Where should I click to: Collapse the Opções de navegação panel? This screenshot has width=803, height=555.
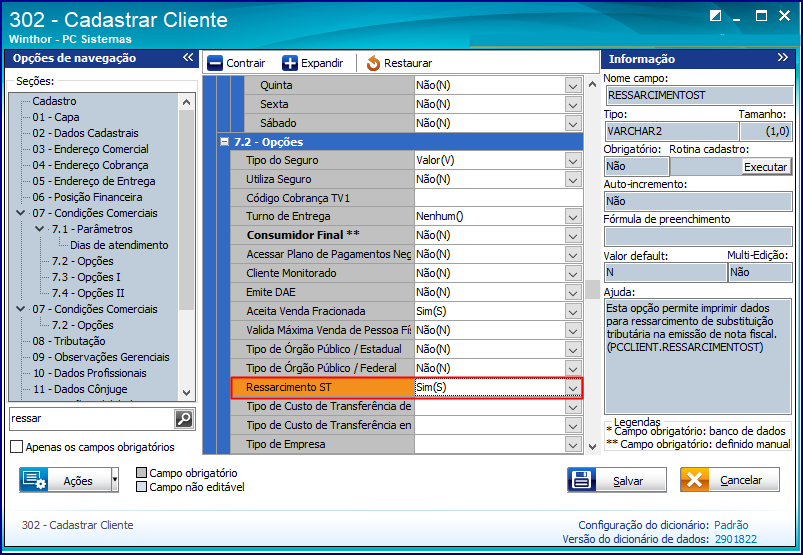pyautogui.click(x=188, y=57)
